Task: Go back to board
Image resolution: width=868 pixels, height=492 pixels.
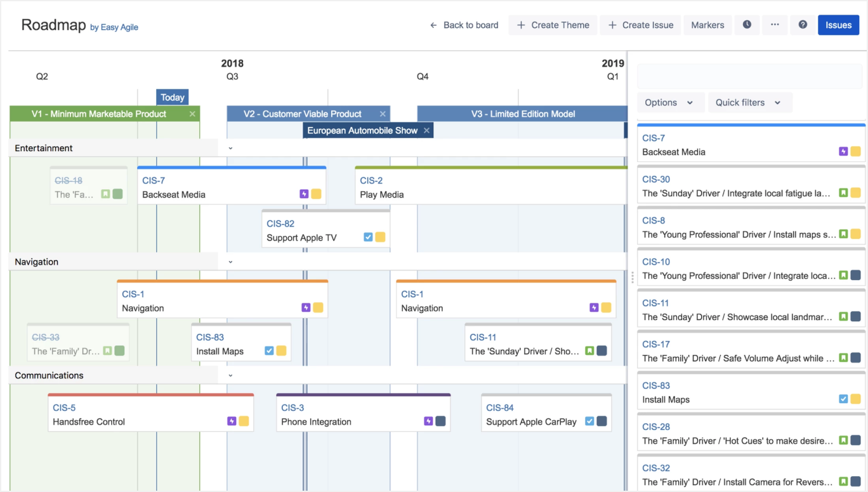Action: coord(464,25)
